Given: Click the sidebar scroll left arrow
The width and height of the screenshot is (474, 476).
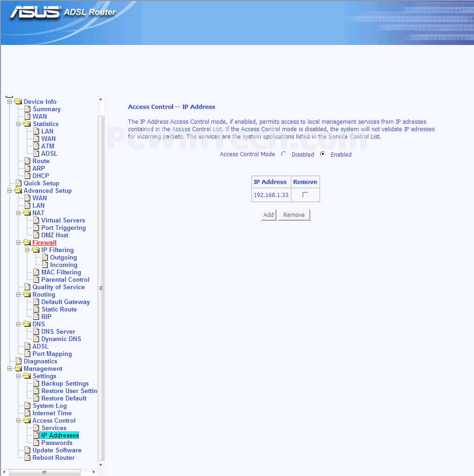Looking at the screenshot, I should (x=4, y=472).
